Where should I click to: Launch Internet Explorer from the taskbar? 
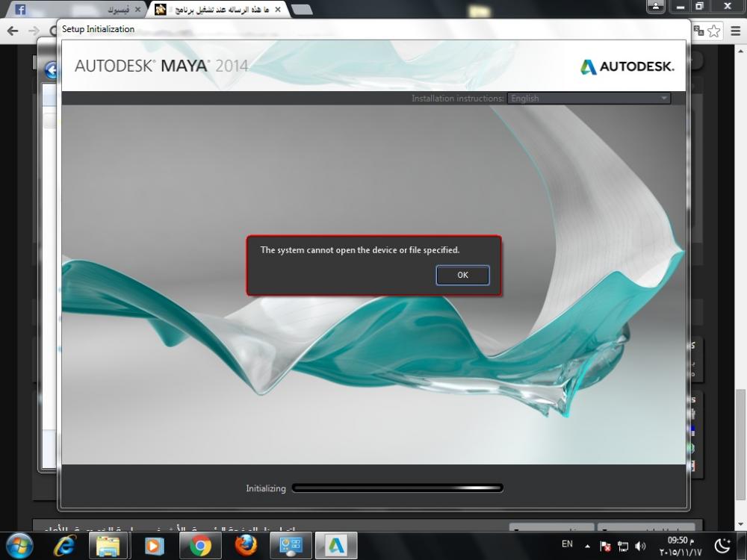click(64, 546)
